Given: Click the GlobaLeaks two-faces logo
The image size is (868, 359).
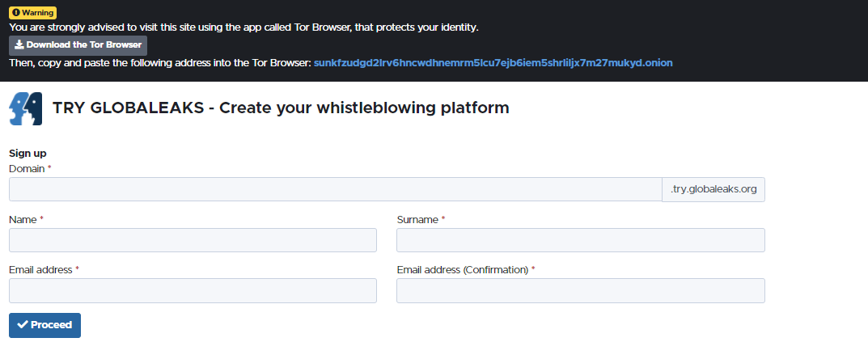Looking at the screenshot, I should coord(25,108).
